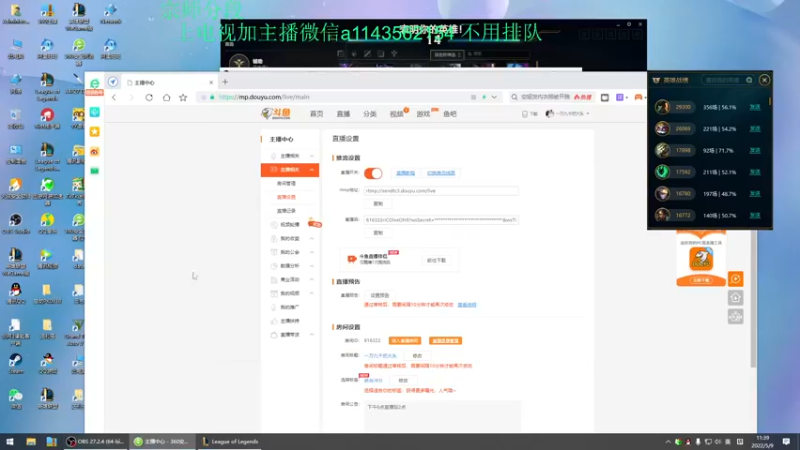Select the hero avatar with 29300 points

click(662, 107)
